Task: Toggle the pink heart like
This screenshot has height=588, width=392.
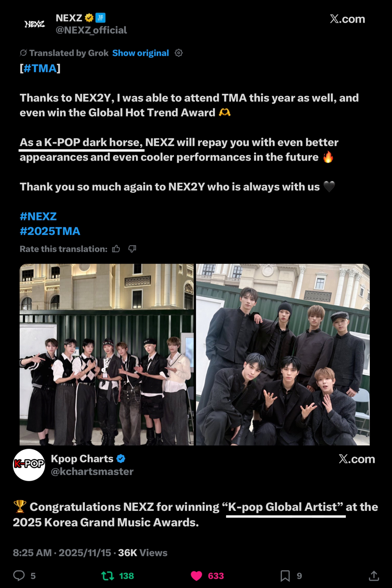Action: 196,576
